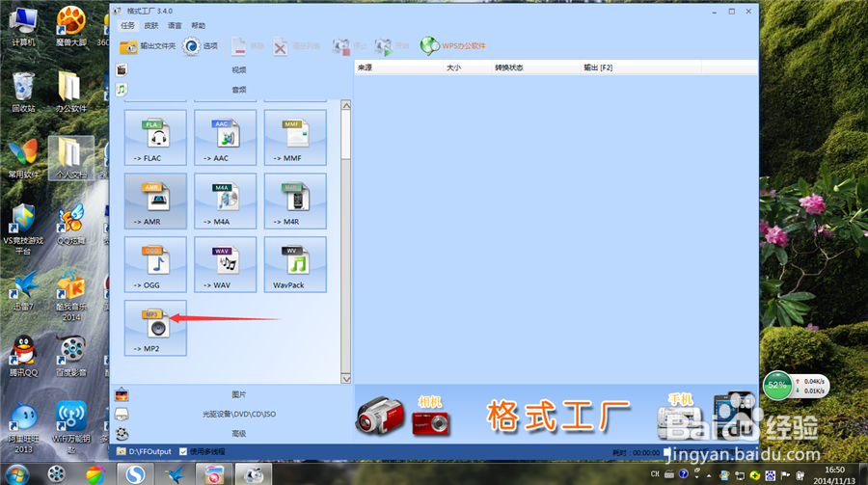
Task: Click the 大小 column header
Action: tap(468, 67)
